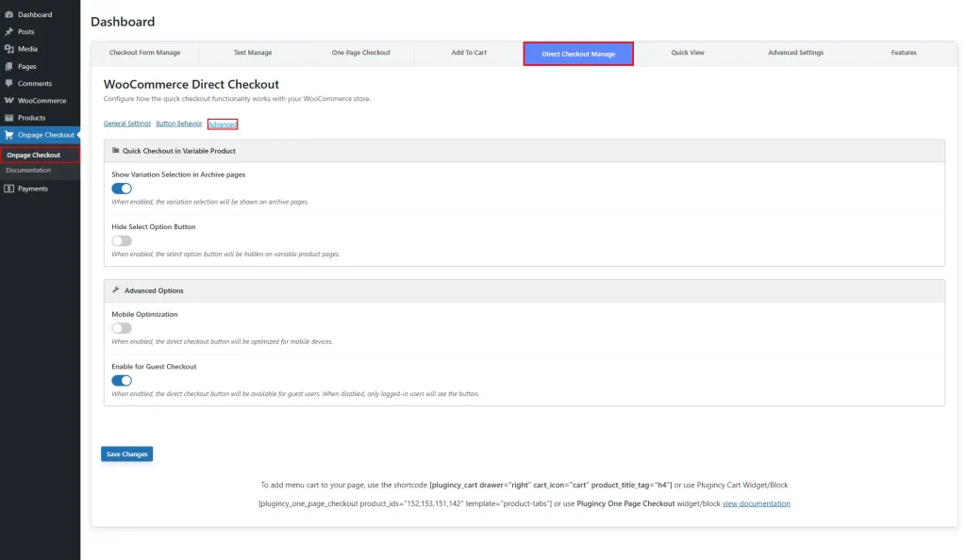Open the Onpage Checkout submenu entry
Viewport: 966px width, 560px height.
(40, 155)
